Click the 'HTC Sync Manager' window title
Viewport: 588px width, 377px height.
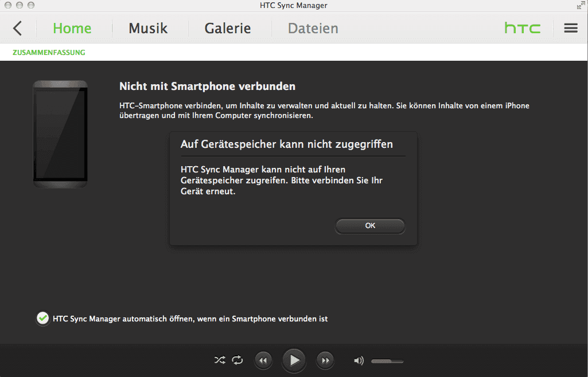point(294,5)
